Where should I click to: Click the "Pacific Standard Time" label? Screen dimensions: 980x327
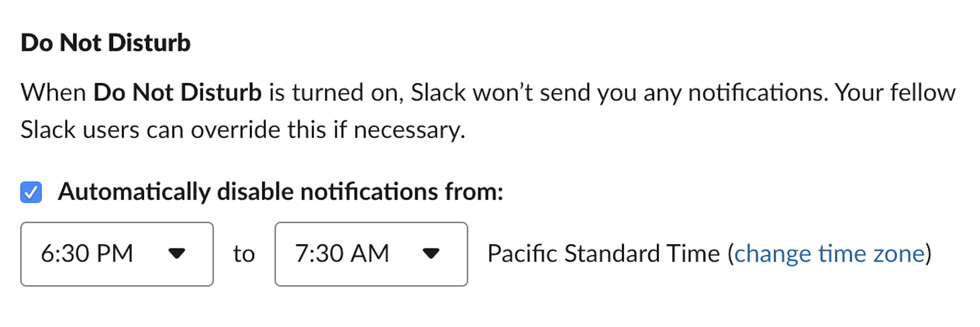coord(603,254)
